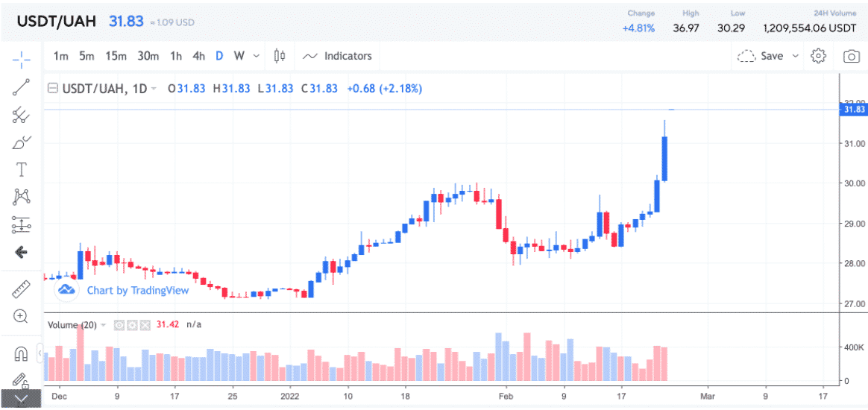This screenshot has height=410, width=868.
Task: Switch to 1h timeframe
Action: [x=176, y=56]
